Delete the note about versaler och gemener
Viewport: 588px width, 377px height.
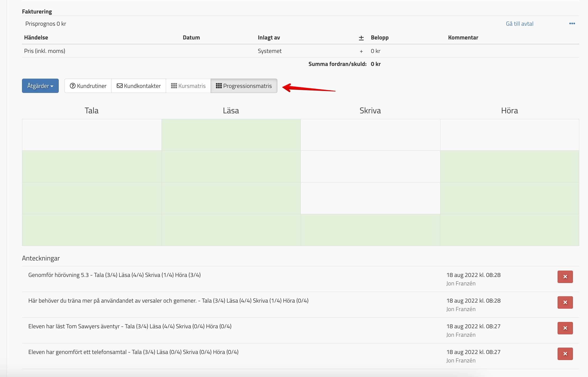(x=565, y=302)
